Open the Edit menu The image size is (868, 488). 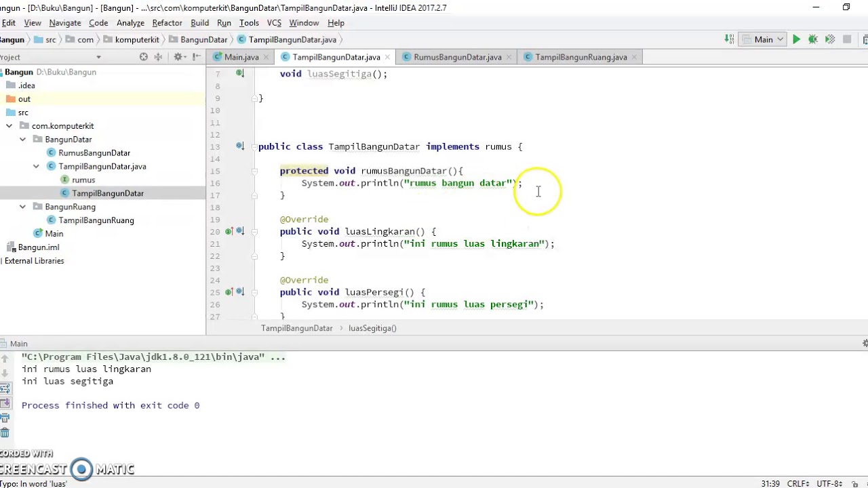8,22
